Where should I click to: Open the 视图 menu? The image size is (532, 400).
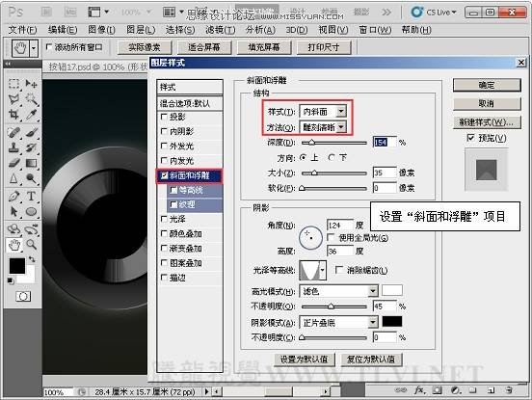pos(333,30)
